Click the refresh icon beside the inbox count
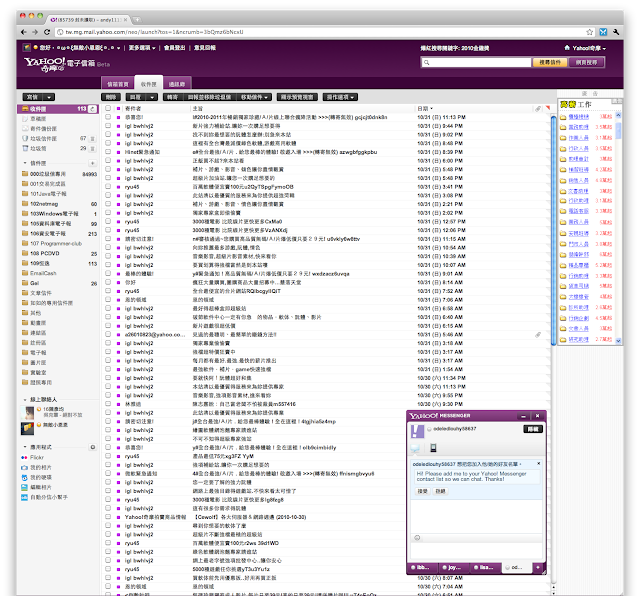Screen dimensions: 640x596 [x=93, y=109]
